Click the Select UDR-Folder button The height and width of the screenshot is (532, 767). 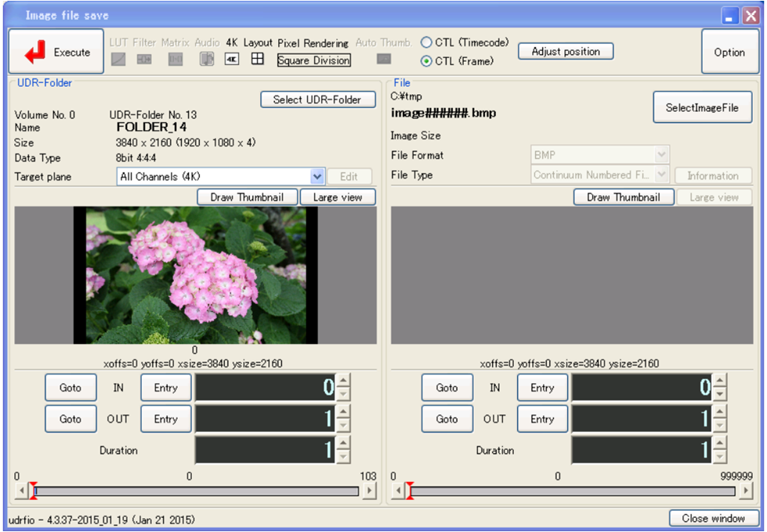(317, 100)
